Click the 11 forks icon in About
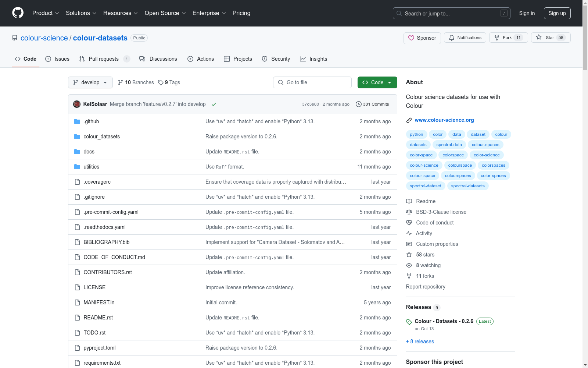This screenshot has height=368, width=588. point(409,276)
